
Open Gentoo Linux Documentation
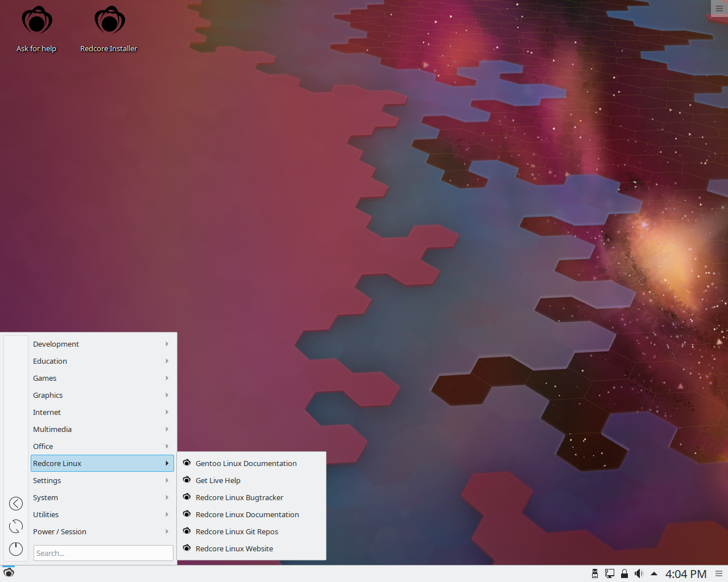251,463
